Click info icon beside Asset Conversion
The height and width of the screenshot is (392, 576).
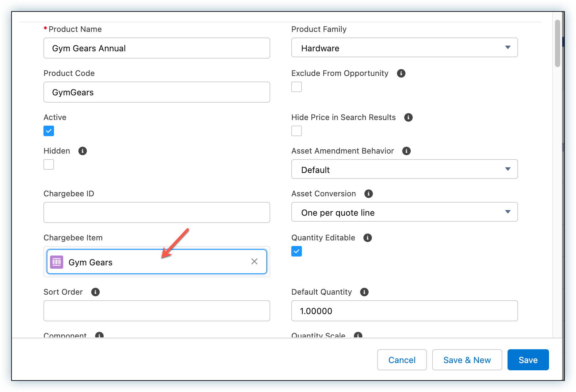[x=369, y=194]
